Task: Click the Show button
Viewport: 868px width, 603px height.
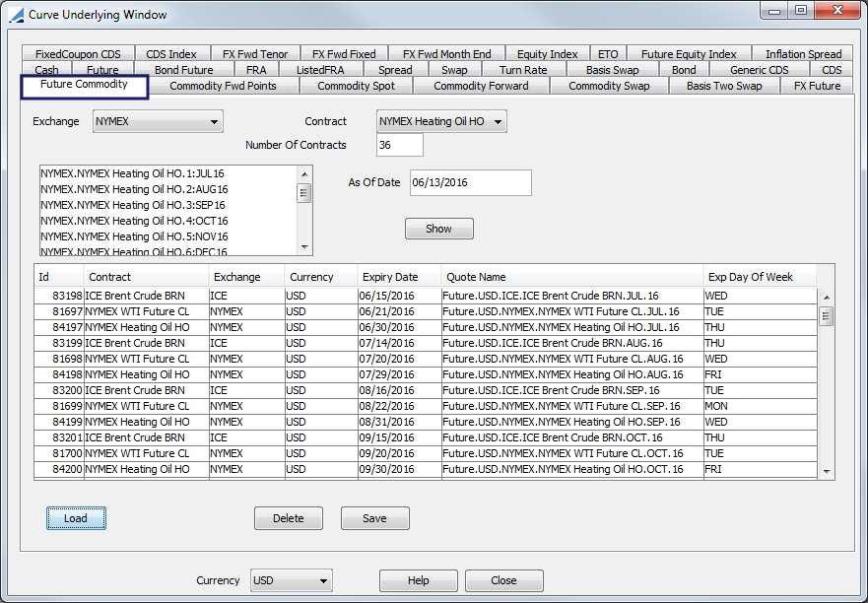Action: [x=439, y=229]
